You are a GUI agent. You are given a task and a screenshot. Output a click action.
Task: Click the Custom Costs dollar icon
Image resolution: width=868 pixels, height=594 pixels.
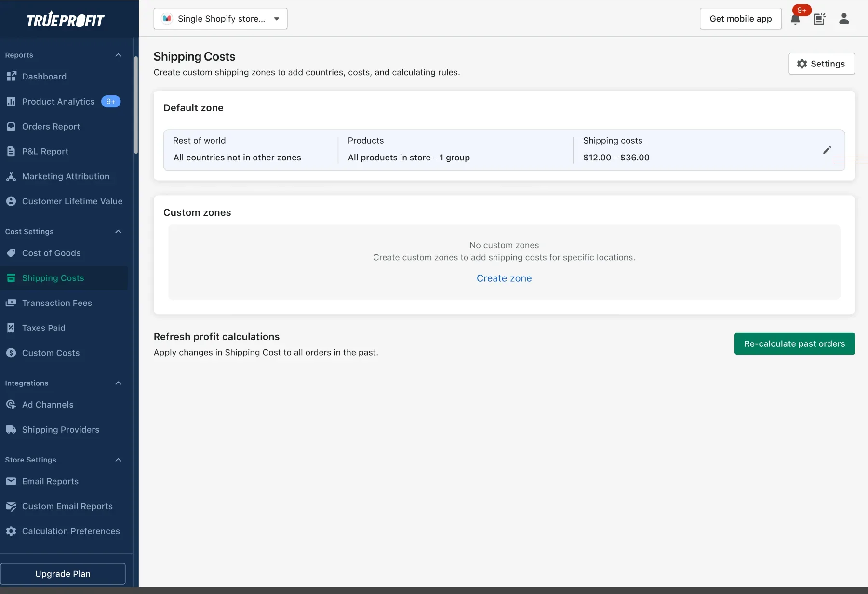click(11, 353)
